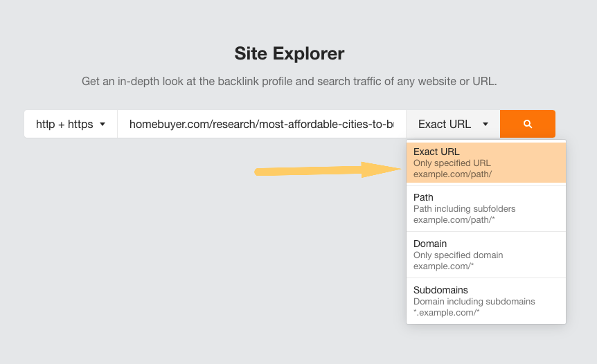Select the Exact URL option in the list
597x364 pixels.
pyautogui.click(x=486, y=163)
